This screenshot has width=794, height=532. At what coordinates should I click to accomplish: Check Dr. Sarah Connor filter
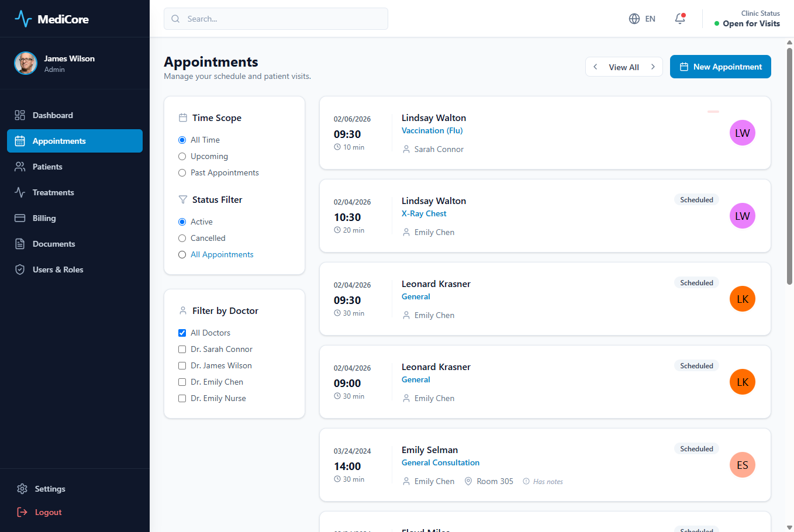point(182,349)
